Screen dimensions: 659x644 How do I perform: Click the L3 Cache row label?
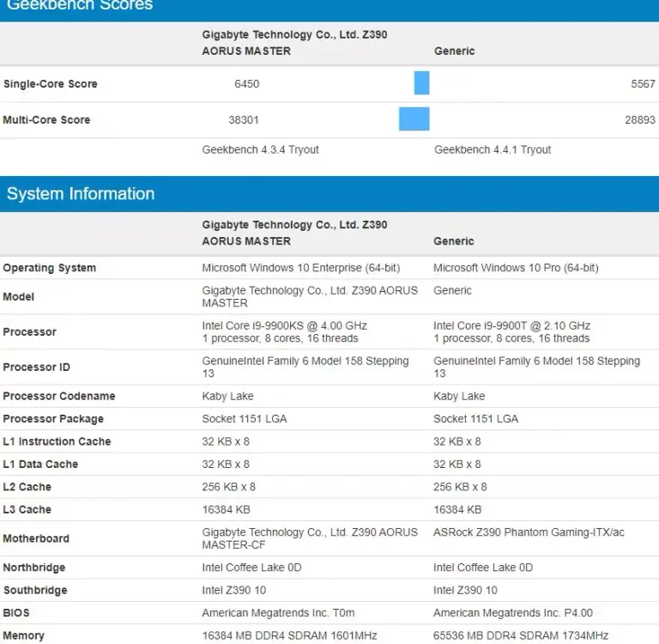point(27,509)
